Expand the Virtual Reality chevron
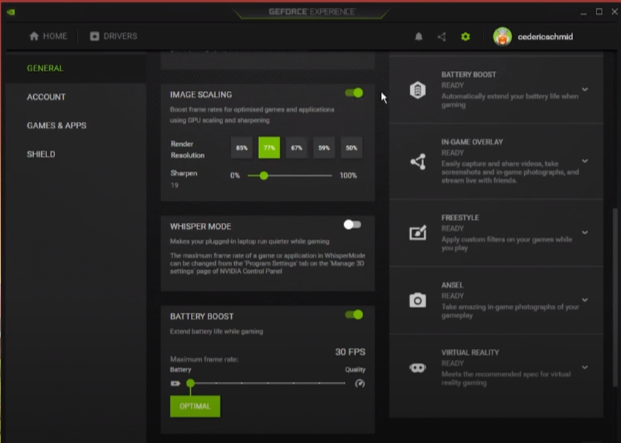 (585, 367)
